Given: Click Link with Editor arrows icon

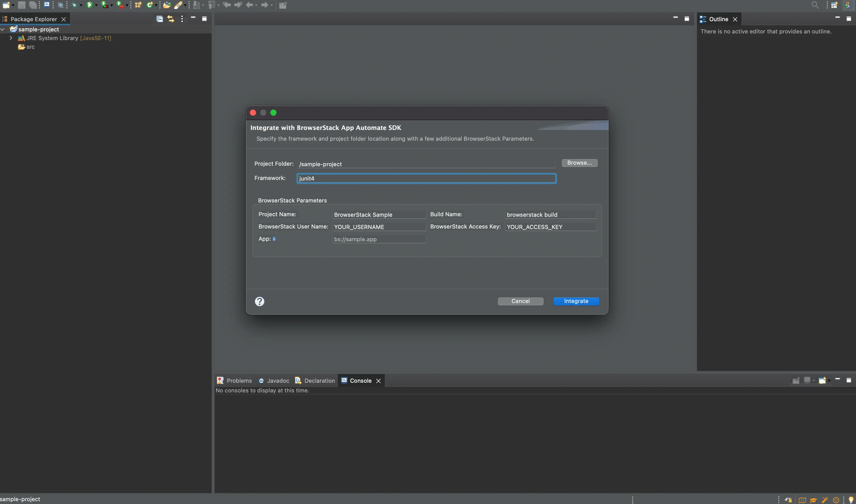Looking at the screenshot, I should (171, 19).
